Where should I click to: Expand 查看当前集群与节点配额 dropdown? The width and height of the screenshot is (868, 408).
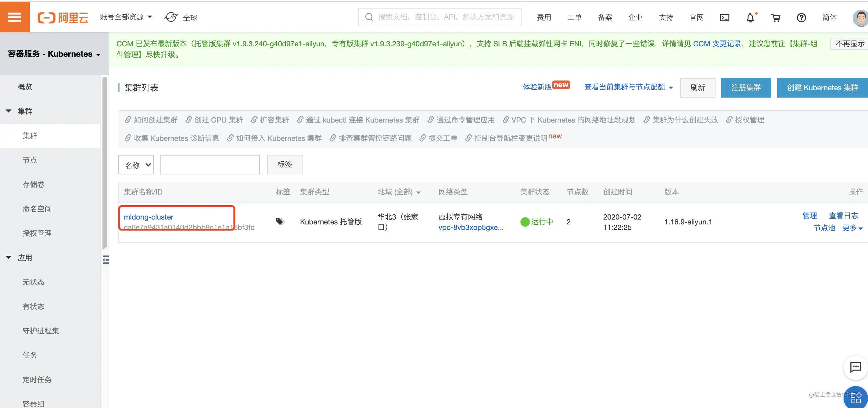tap(628, 87)
